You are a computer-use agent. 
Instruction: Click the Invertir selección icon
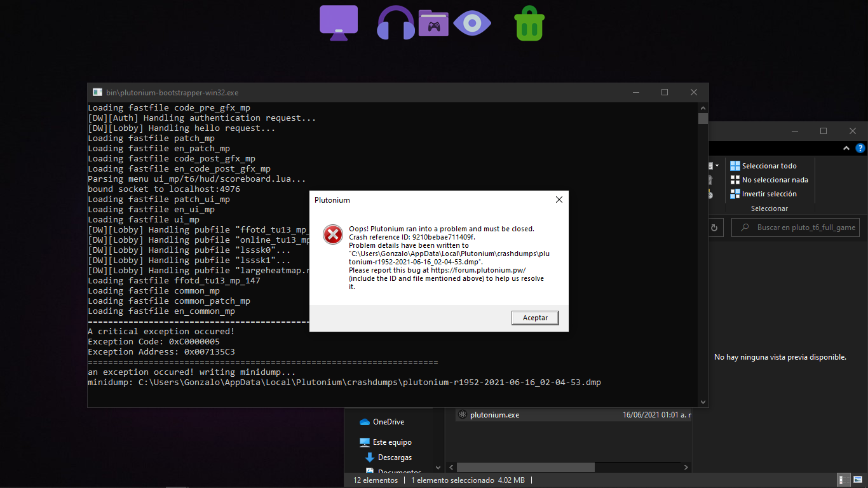pyautogui.click(x=735, y=194)
